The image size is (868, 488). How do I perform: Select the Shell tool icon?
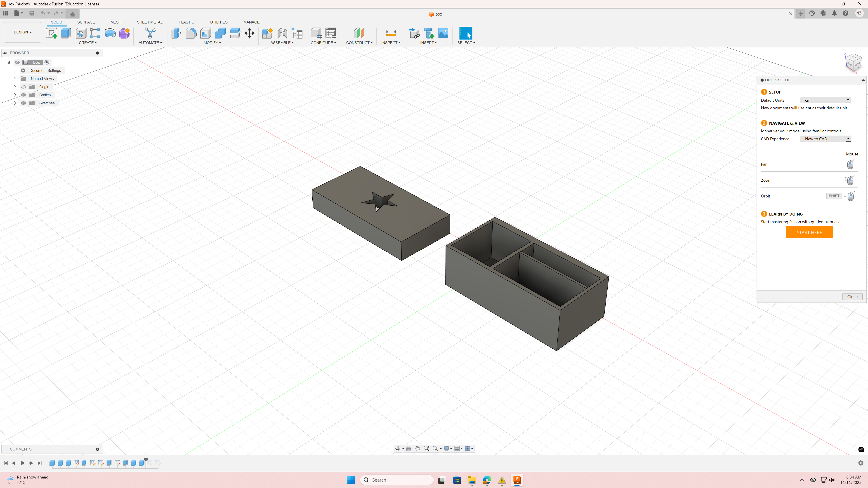pyautogui.click(x=205, y=33)
